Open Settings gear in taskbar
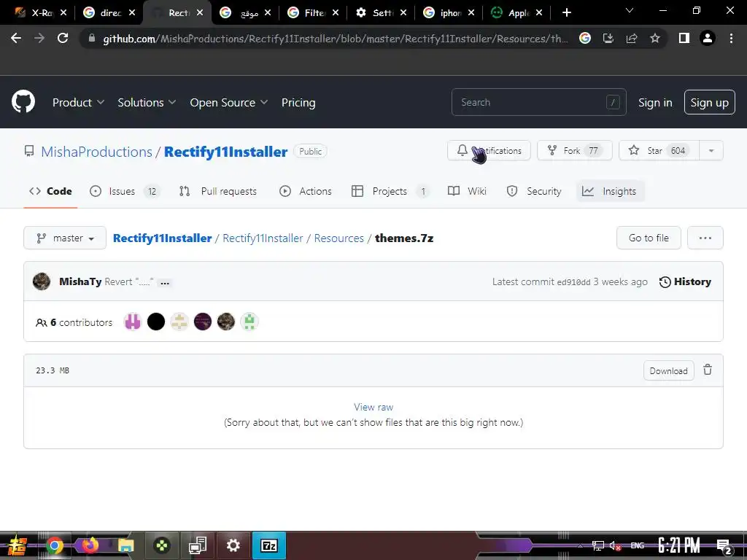The image size is (747, 560). 233,545
